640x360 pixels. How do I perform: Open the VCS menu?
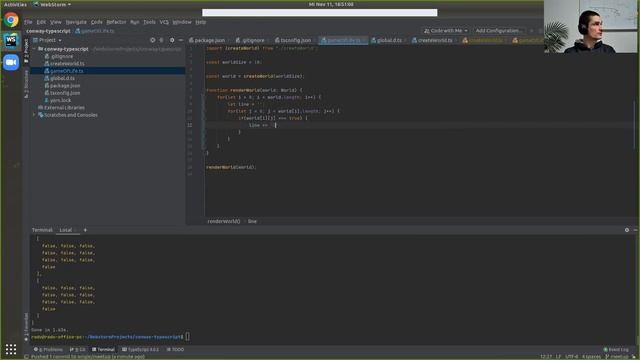[x=164, y=22]
